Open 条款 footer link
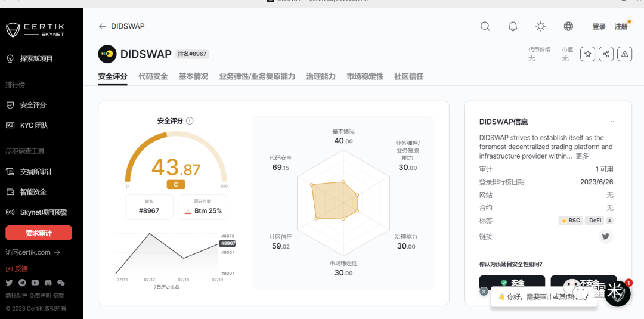Image resolution: width=644 pixels, height=319 pixels. 58,295
